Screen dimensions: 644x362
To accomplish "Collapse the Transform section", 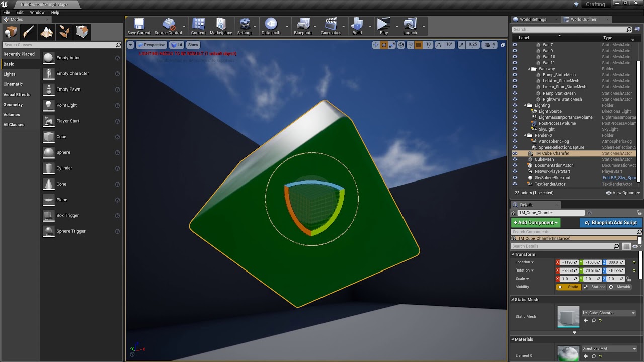I will [x=513, y=254].
